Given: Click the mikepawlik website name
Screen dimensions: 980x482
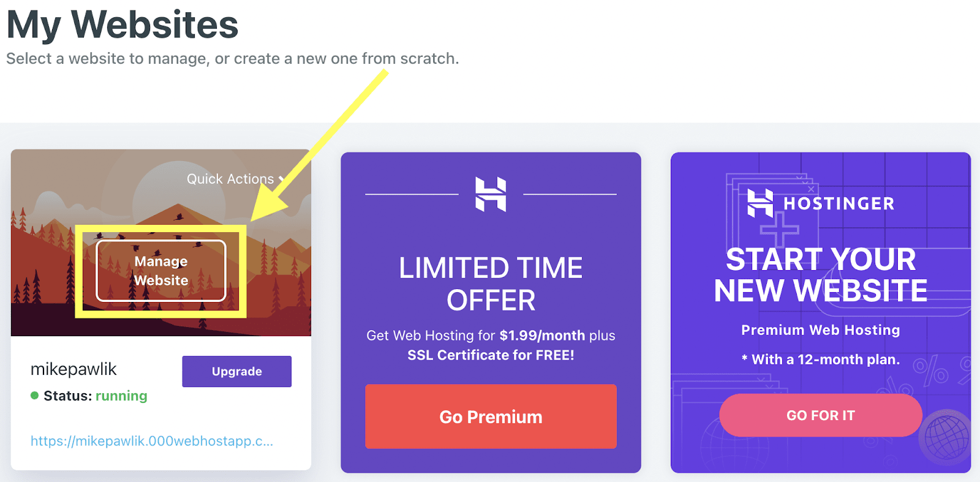Looking at the screenshot, I should pos(73,369).
